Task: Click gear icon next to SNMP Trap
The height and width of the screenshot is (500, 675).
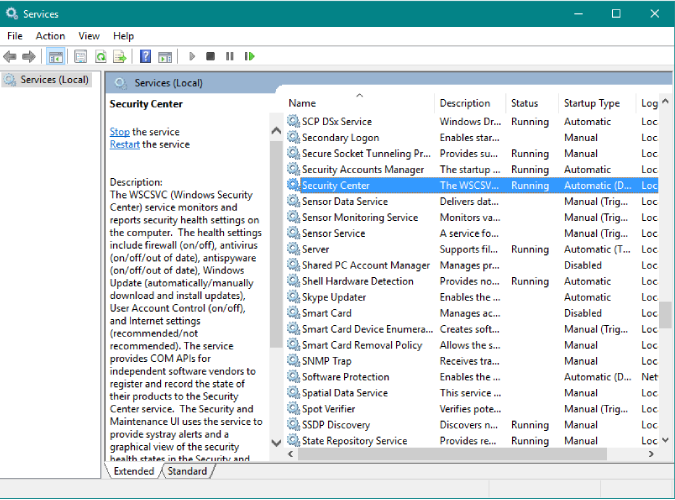Action: point(294,360)
